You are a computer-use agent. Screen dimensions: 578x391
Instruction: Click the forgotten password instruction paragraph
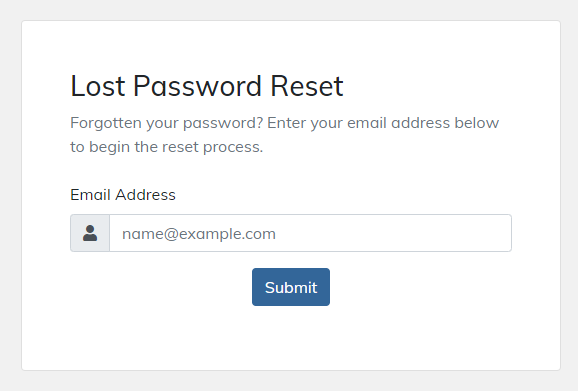pos(285,135)
